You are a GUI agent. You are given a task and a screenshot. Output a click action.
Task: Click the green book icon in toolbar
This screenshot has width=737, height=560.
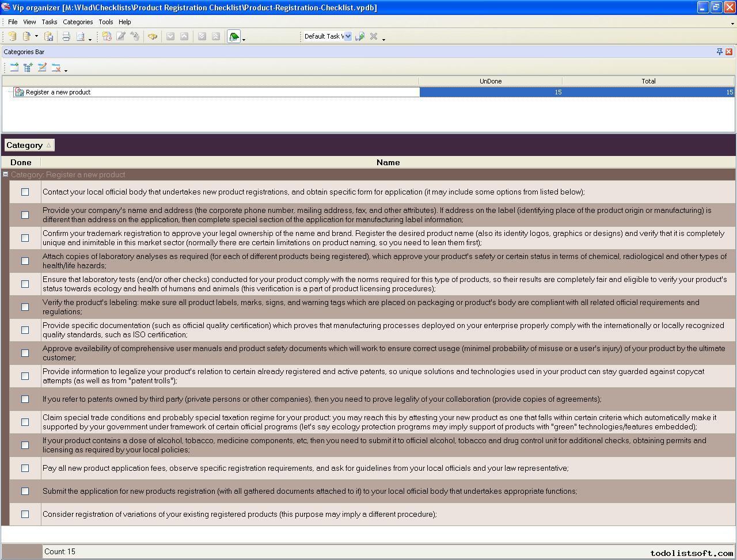[x=234, y=37]
